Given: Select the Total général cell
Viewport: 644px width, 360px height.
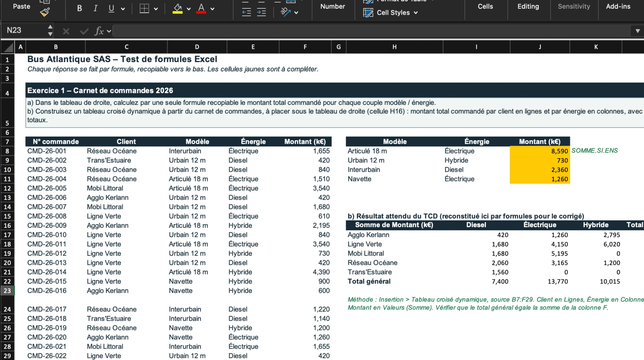Looking at the screenshot, I should point(394,282).
